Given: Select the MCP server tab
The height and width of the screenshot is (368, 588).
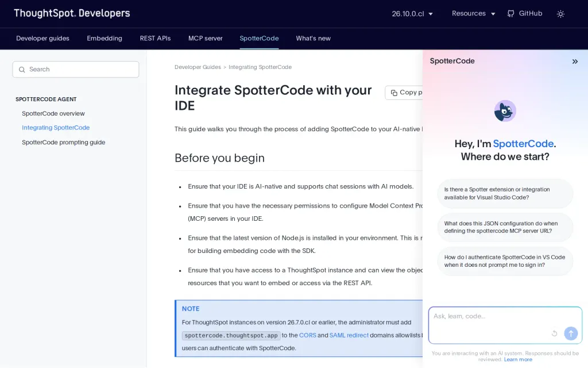Looking at the screenshot, I should point(205,39).
